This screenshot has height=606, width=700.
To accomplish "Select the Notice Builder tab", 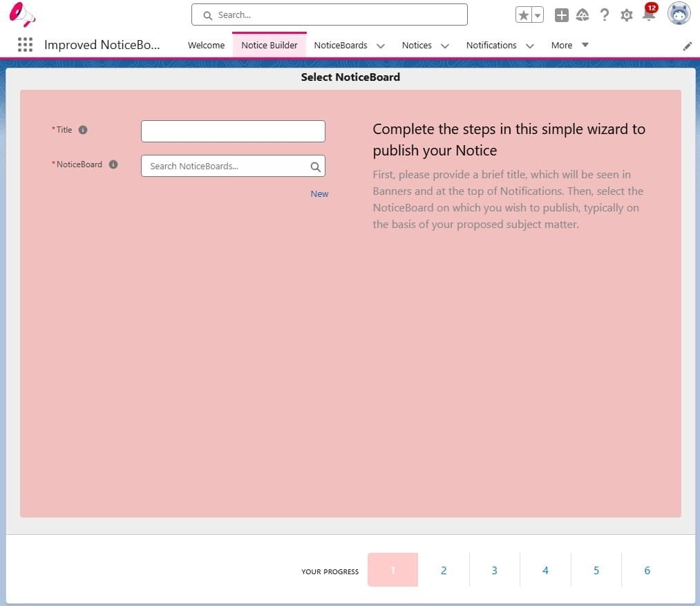I will click(x=269, y=45).
